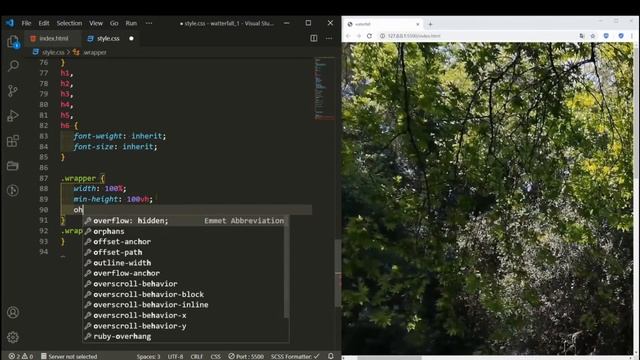This screenshot has height=360, width=640.
Task: Open the Run and Debug view
Action: click(x=13, y=116)
